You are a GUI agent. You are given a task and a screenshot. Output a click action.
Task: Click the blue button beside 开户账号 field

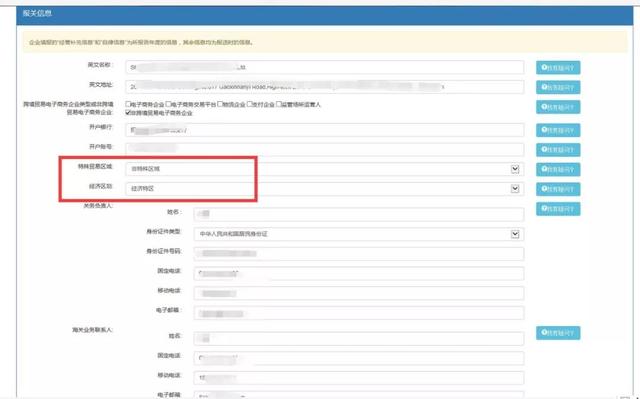[x=558, y=150]
